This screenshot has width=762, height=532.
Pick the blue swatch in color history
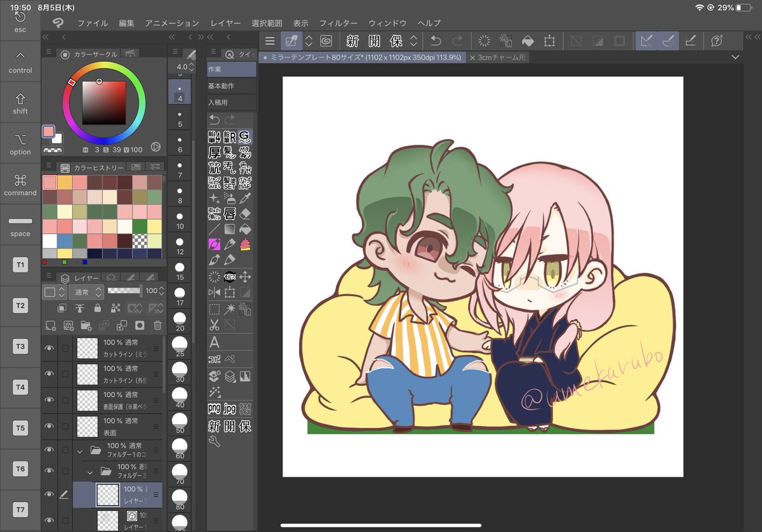coord(65,241)
